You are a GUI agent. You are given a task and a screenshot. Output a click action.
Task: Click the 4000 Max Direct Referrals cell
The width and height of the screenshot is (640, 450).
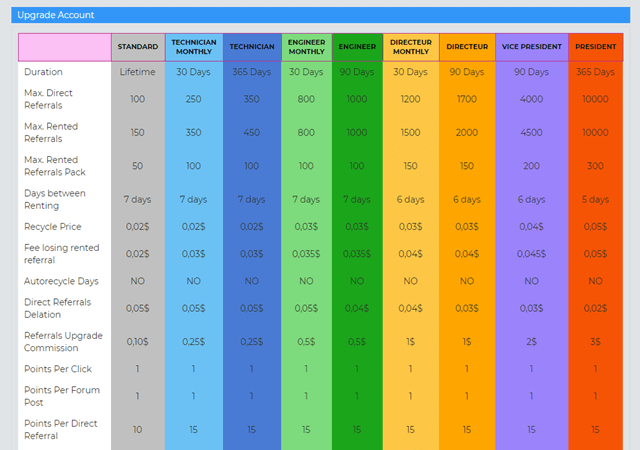pyautogui.click(x=531, y=99)
